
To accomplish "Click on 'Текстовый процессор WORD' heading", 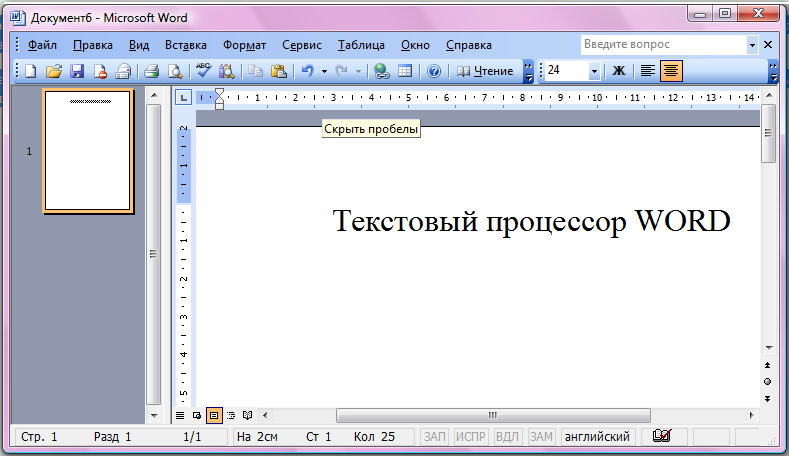I will click(531, 221).
